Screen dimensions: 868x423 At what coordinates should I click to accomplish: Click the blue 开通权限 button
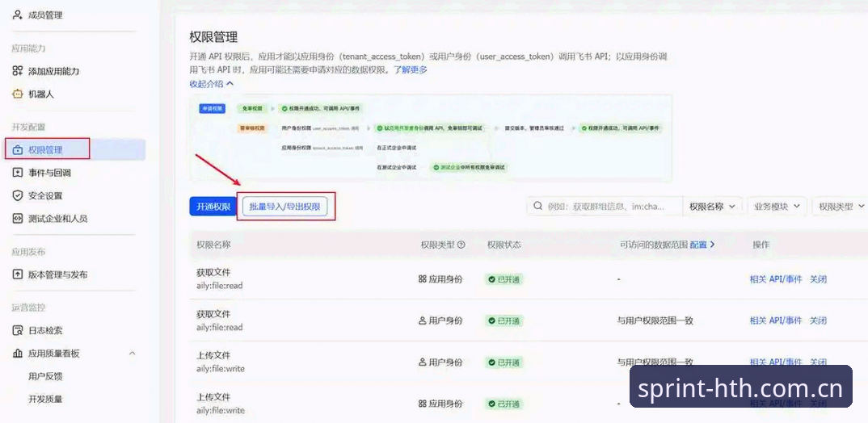click(213, 206)
